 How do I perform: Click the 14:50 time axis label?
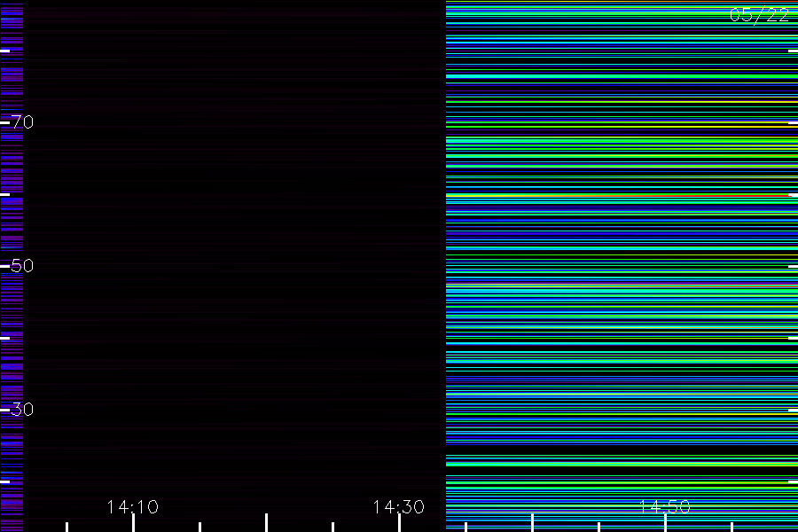[x=665, y=507]
